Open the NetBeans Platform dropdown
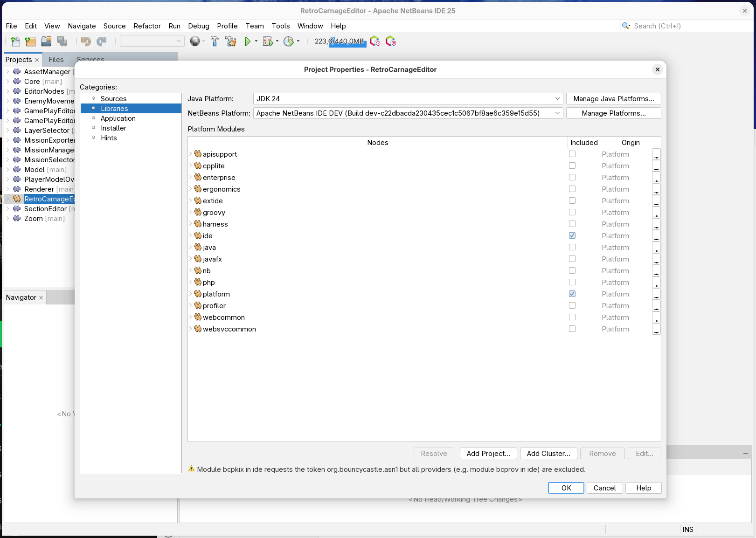Viewport: 756px width, 538px height. (408, 113)
